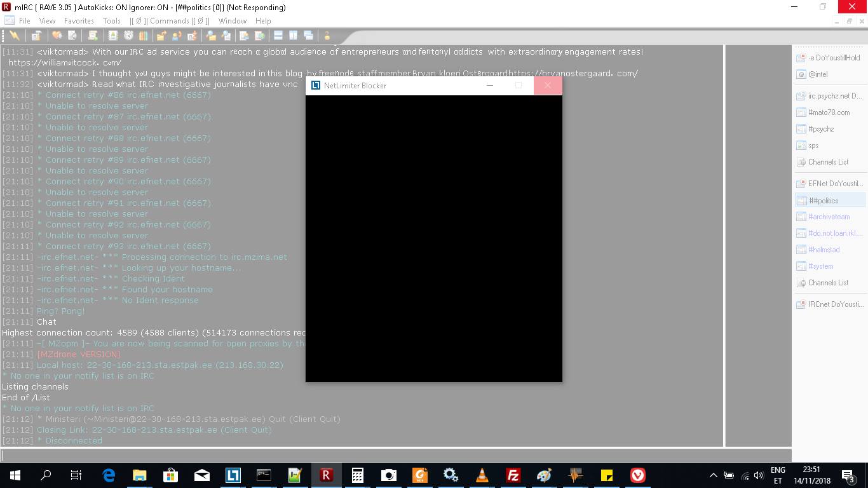Open the View menu
Viewport: 868px width, 488px height.
48,21
